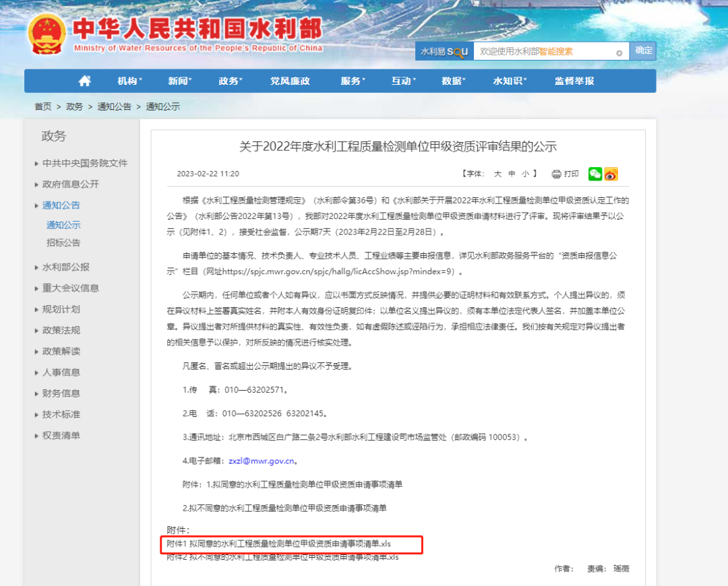Open 人事信息 in sidebar
Image resolution: width=728 pixels, height=586 pixels.
tap(61, 372)
